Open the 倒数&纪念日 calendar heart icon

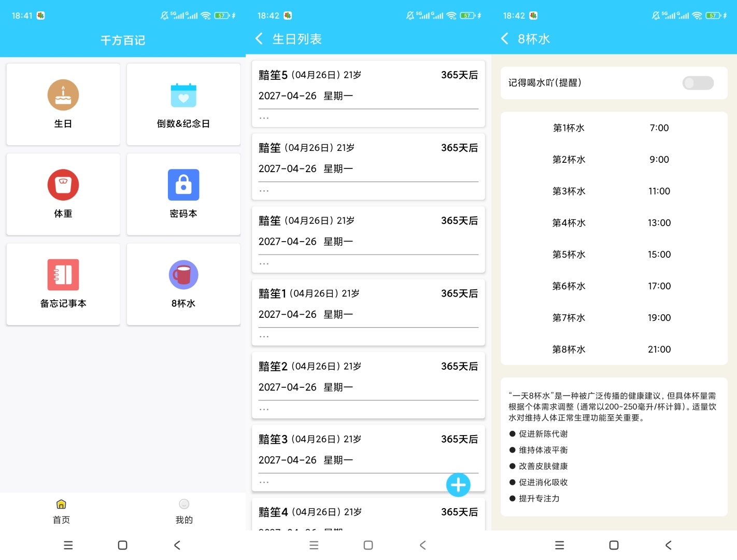pyautogui.click(x=183, y=95)
